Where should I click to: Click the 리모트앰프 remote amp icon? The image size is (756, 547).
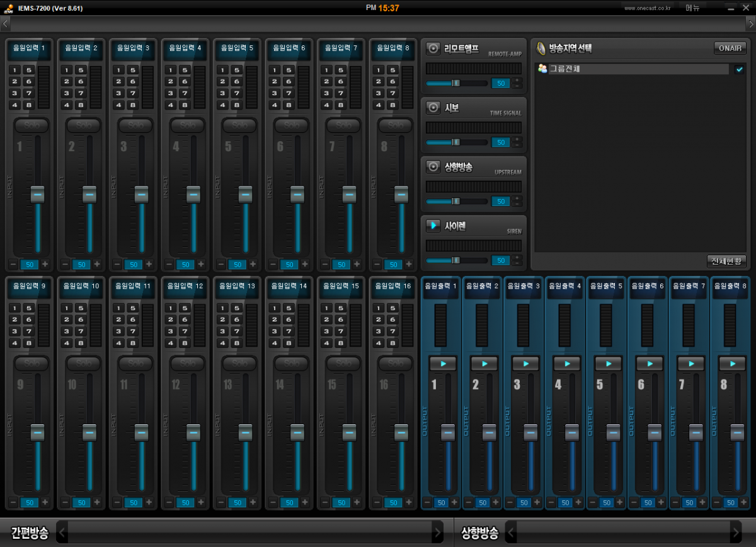[433, 49]
